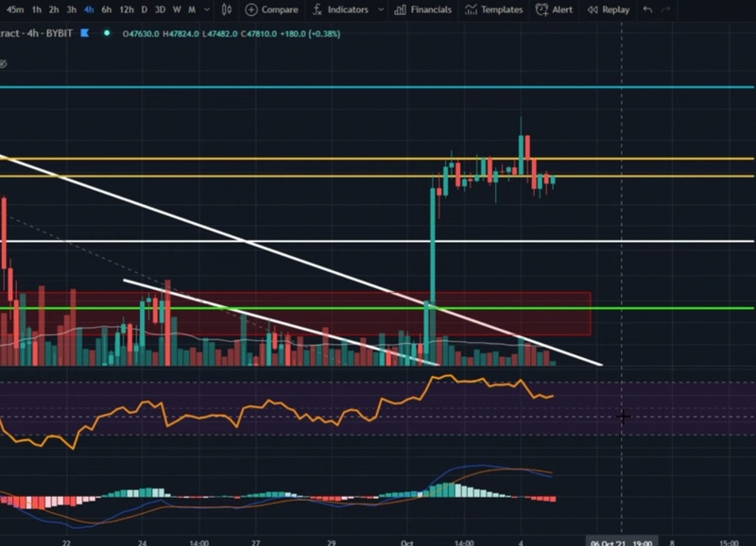
Task: Click the +180.0 (+0.38%) change value
Action: point(310,34)
